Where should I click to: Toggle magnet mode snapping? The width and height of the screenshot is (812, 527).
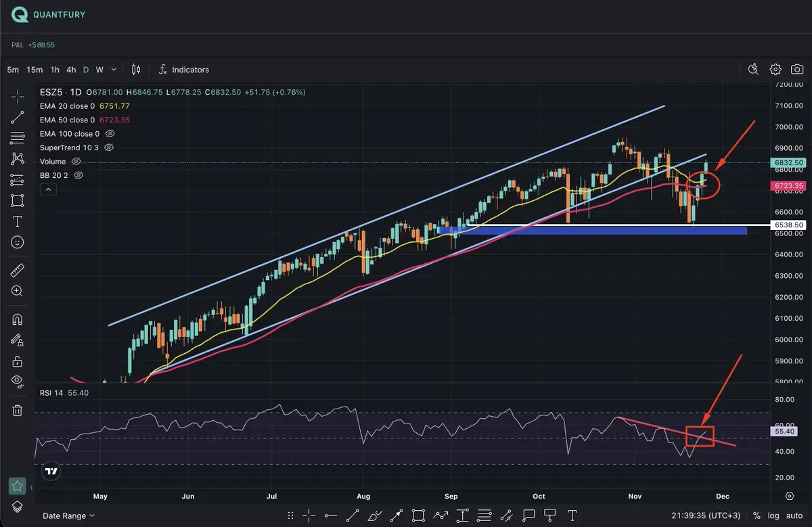(18, 319)
